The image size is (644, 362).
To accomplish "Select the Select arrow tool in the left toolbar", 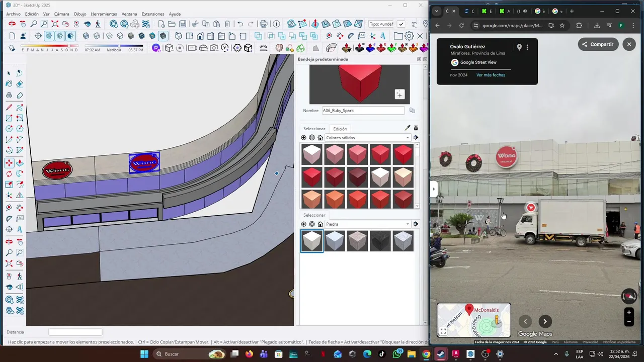I will click(x=9, y=73).
